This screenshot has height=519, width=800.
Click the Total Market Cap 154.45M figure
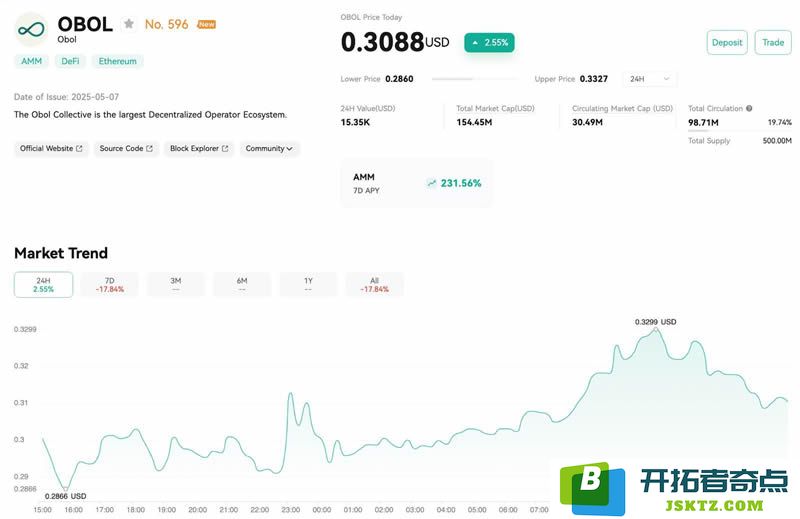[474, 122]
